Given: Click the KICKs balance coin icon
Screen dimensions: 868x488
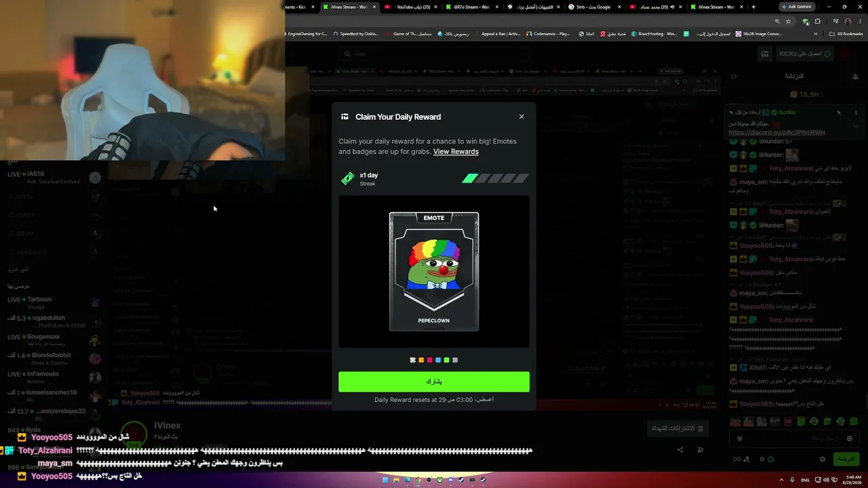Looking at the screenshot, I should tap(770, 459).
